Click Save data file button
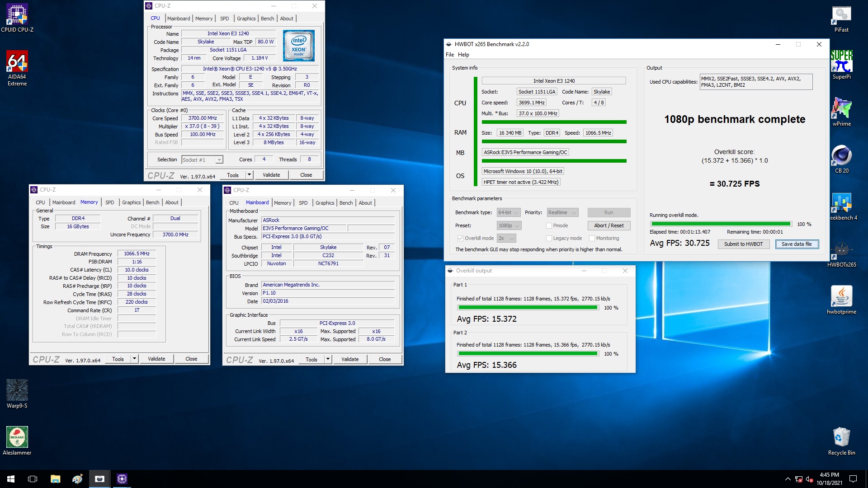This screenshot has height=488, width=868. click(797, 244)
